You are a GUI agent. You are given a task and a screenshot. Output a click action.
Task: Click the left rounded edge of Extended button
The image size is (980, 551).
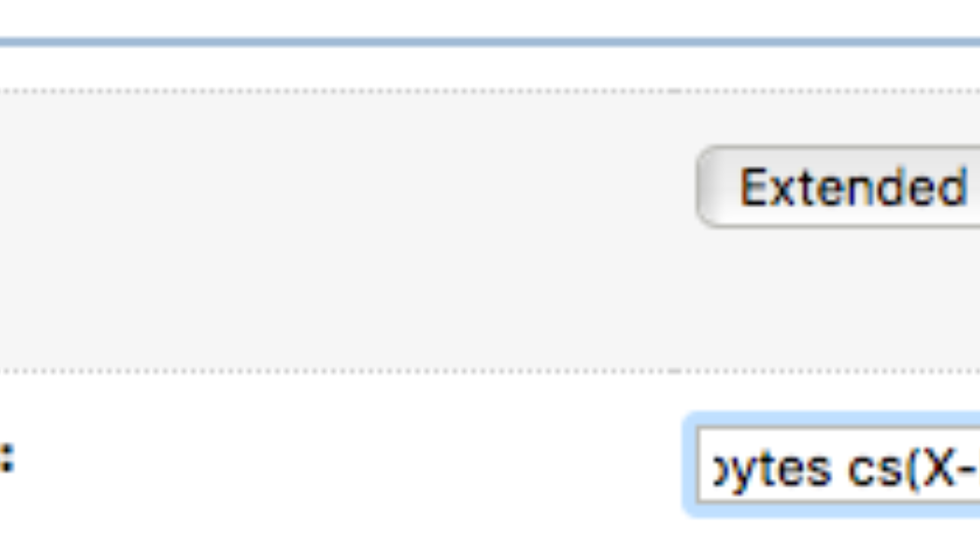click(x=704, y=187)
